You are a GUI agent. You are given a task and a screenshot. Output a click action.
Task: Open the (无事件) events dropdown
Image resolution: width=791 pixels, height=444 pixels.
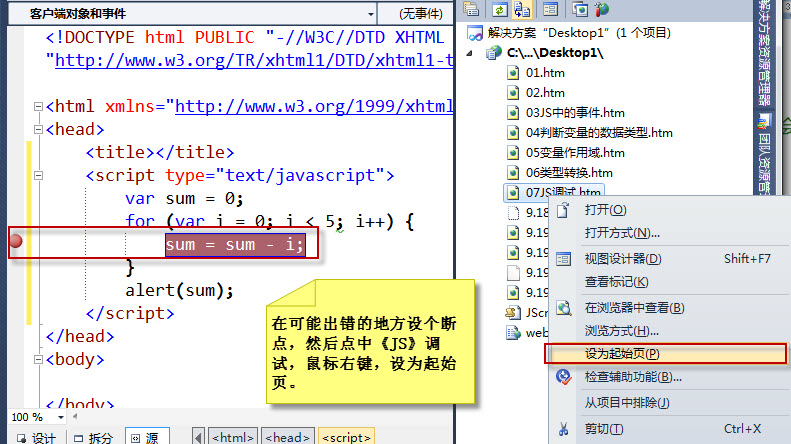pyautogui.click(x=420, y=14)
